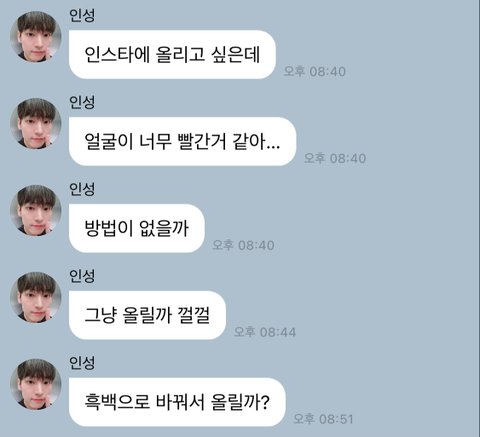Click the 인성 name above '얼굴이 너무 빨간거 같아...'
Image resolution: width=480 pixels, height=437 pixels.
(x=82, y=102)
